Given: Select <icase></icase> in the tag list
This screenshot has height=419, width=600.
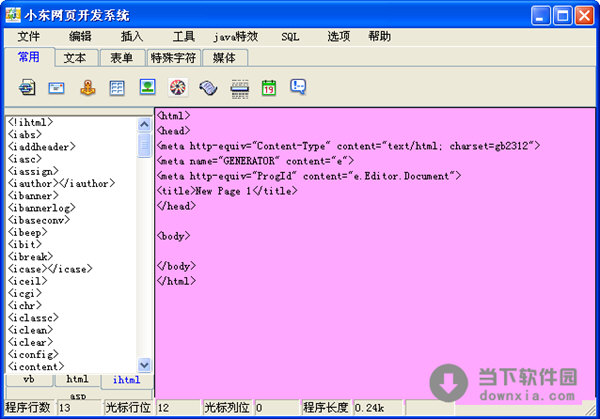Looking at the screenshot, I should 50,269.
